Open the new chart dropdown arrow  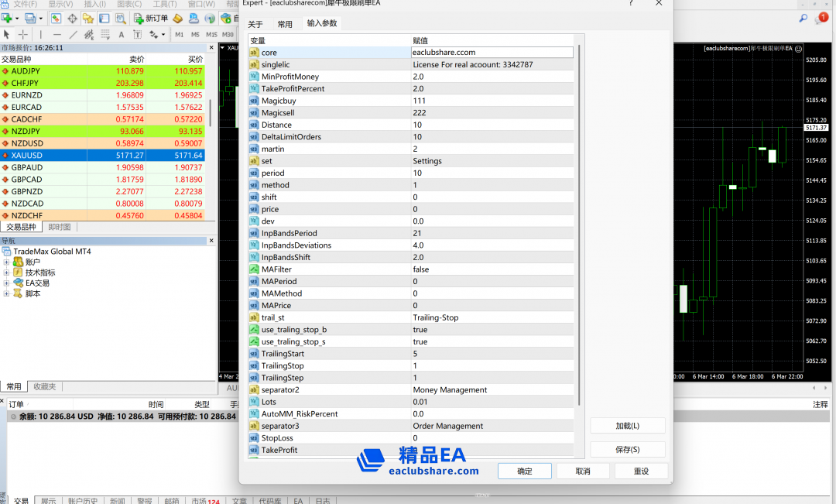19,18
